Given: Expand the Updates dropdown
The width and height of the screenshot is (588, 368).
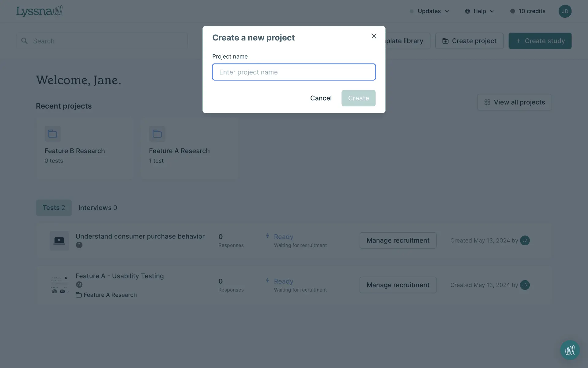Looking at the screenshot, I should tap(430, 11).
